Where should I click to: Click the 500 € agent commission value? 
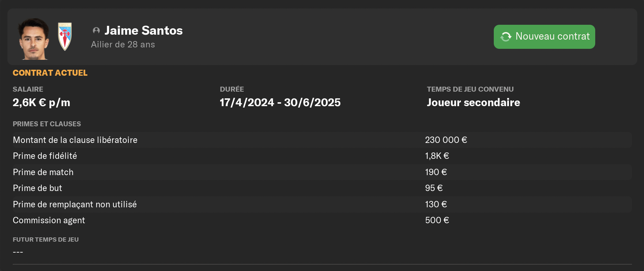437,220
